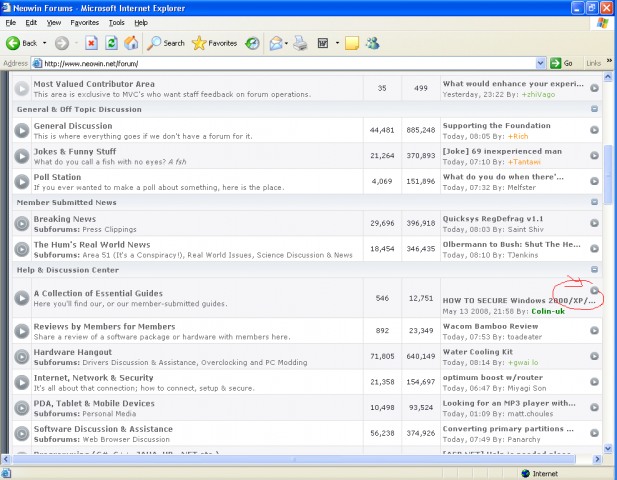Image resolution: width=617 pixels, height=480 pixels.
Task: Collapse the Member Submitted News category
Action: [594, 201]
